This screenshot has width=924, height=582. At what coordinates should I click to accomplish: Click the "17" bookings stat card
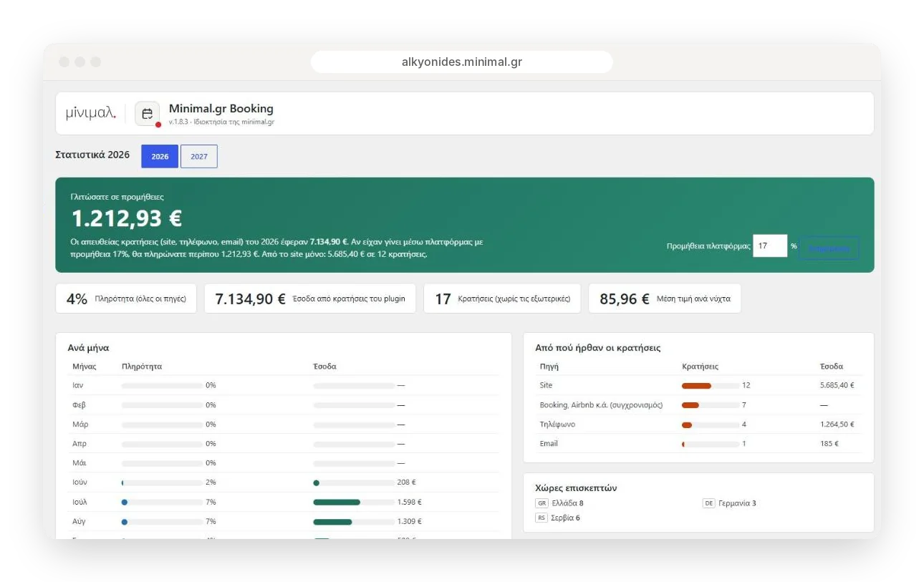point(502,299)
